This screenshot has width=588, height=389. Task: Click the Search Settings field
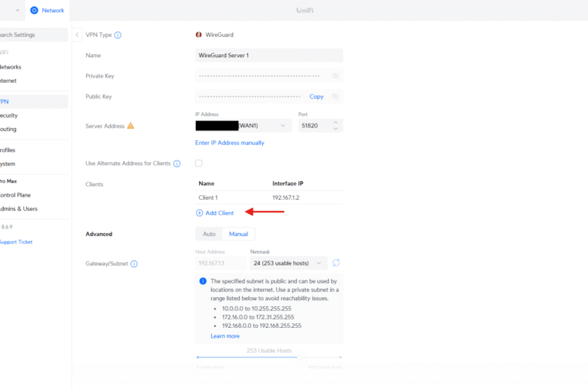point(34,35)
